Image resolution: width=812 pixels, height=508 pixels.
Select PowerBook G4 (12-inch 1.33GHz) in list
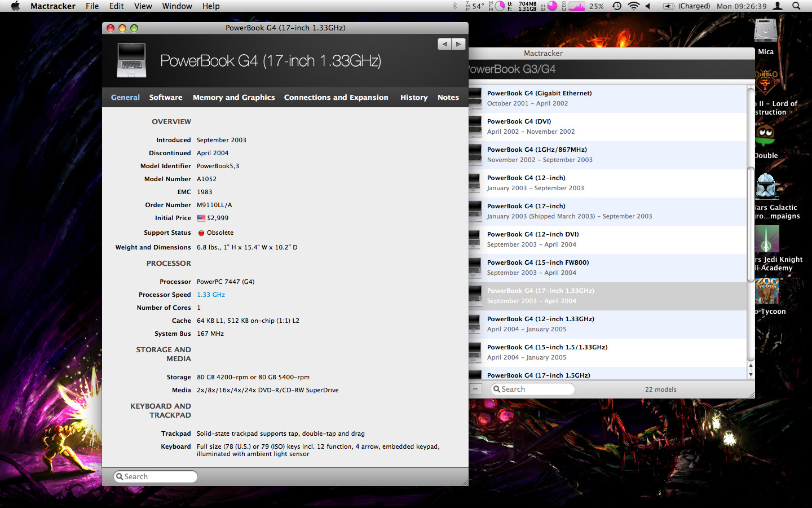coord(608,325)
